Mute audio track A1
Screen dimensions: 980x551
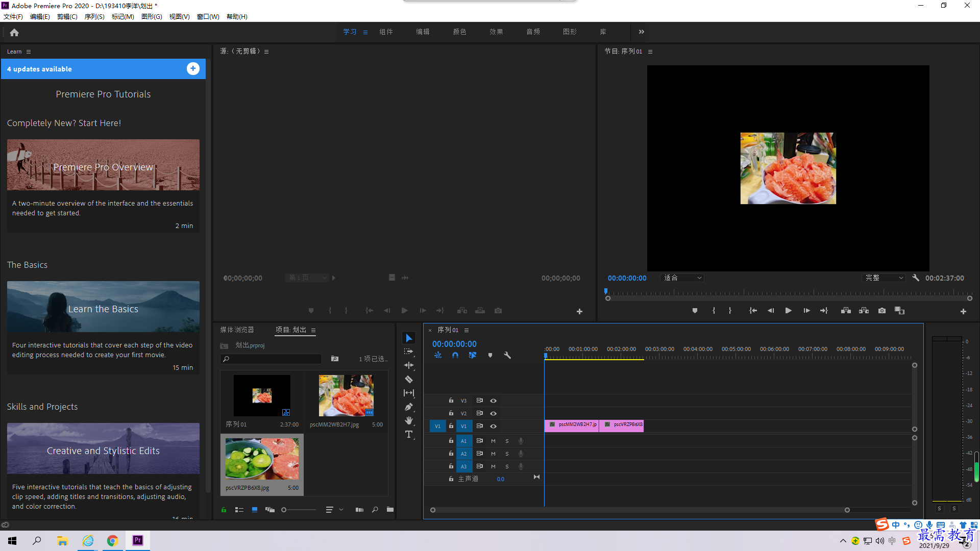point(493,441)
